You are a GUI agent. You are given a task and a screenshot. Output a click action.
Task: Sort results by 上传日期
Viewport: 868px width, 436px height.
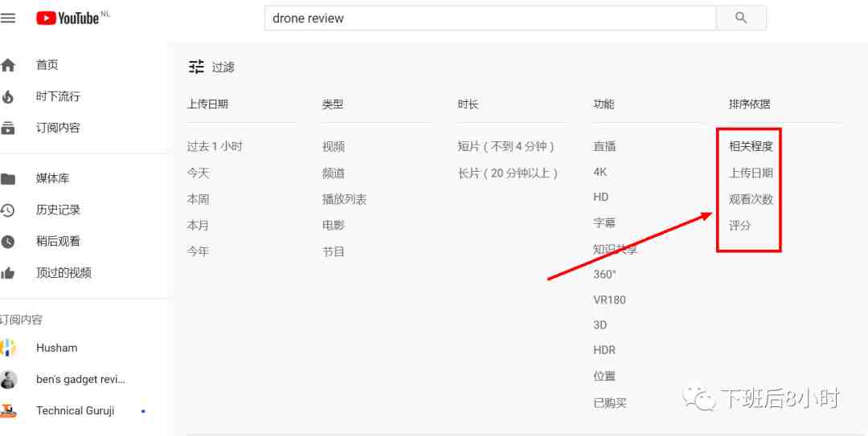(751, 173)
